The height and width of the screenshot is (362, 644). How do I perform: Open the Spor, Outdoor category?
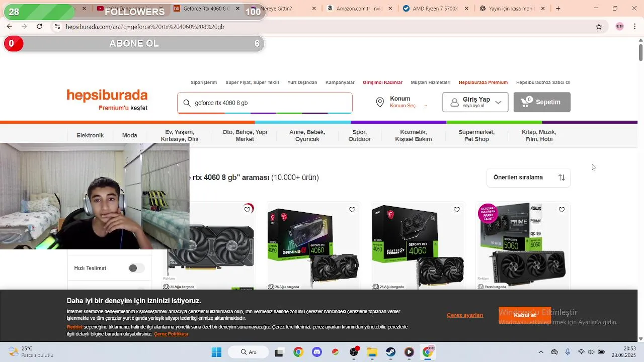click(360, 136)
